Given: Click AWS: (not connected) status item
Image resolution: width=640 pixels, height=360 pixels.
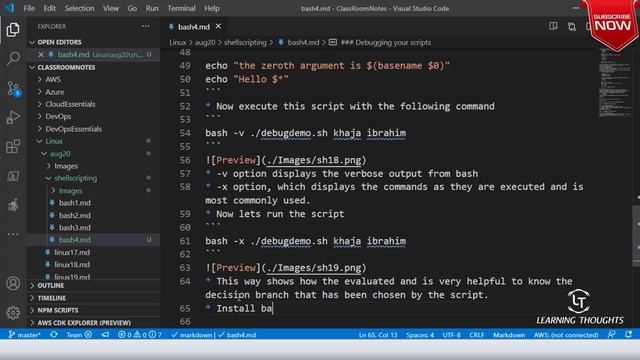Looking at the screenshot, I should pyautogui.click(x=566, y=335).
